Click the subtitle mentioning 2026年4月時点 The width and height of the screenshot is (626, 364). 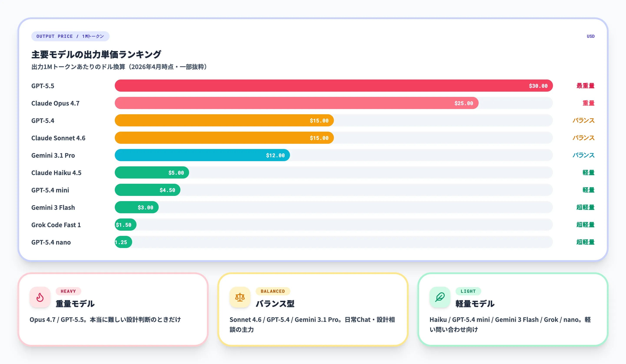pos(120,67)
